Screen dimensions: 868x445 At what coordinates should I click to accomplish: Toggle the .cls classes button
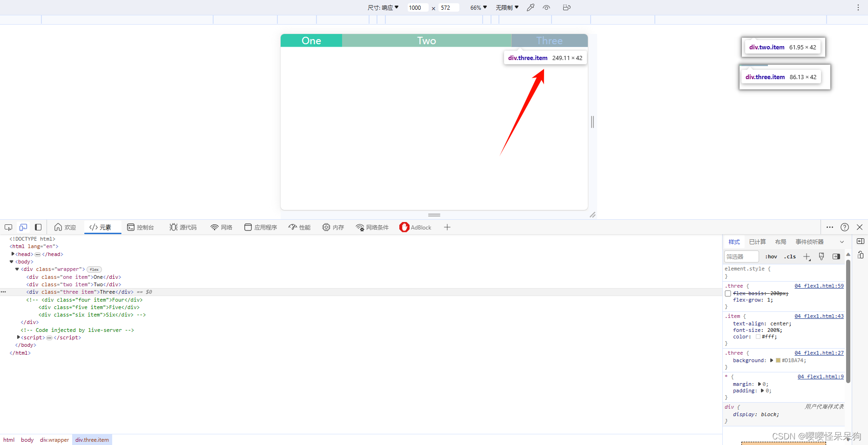pos(790,256)
